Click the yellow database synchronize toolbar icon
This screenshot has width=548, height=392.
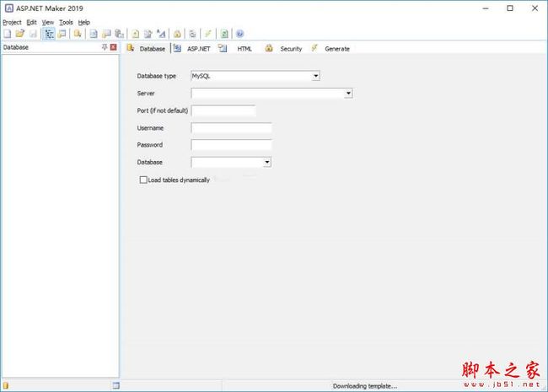point(78,34)
